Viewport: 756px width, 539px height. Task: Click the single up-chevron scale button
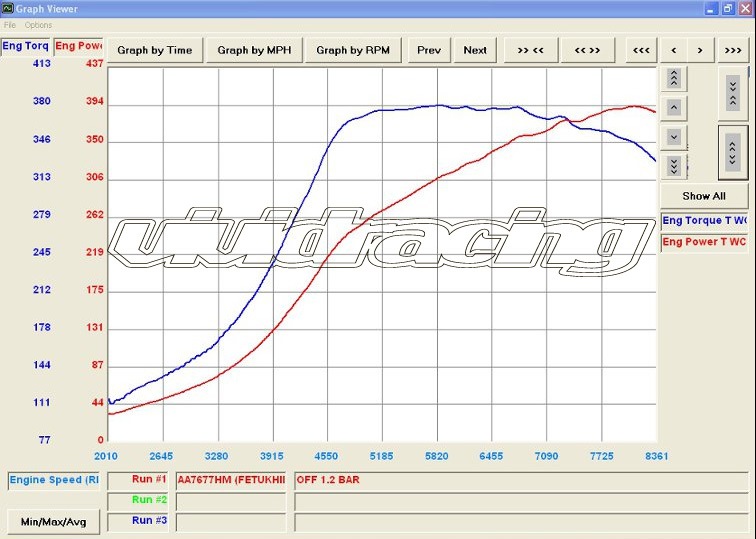(x=674, y=107)
